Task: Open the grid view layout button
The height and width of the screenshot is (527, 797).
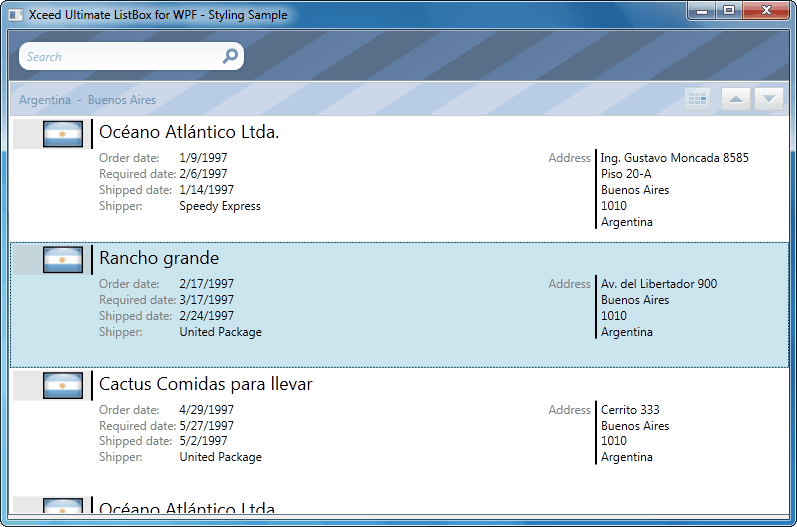Action: pos(697,99)
